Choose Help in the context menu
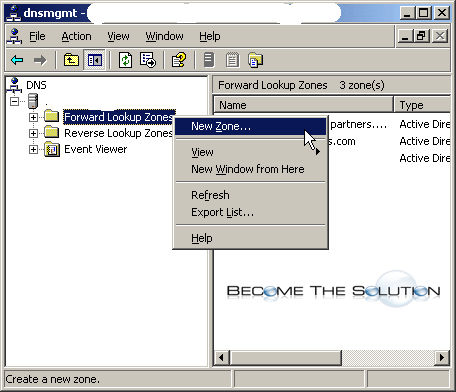The image size is (456, 392). point(250,238)
